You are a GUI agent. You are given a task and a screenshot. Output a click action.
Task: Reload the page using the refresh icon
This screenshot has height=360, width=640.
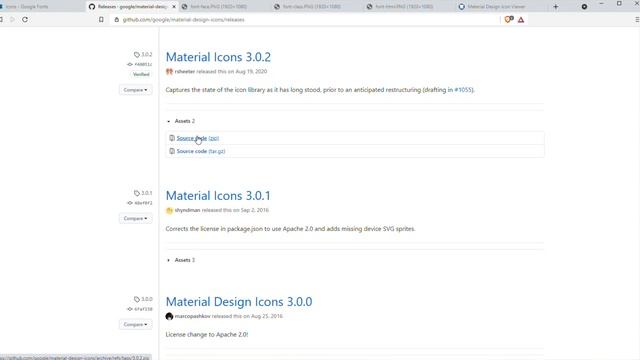[x=25, y=20]
